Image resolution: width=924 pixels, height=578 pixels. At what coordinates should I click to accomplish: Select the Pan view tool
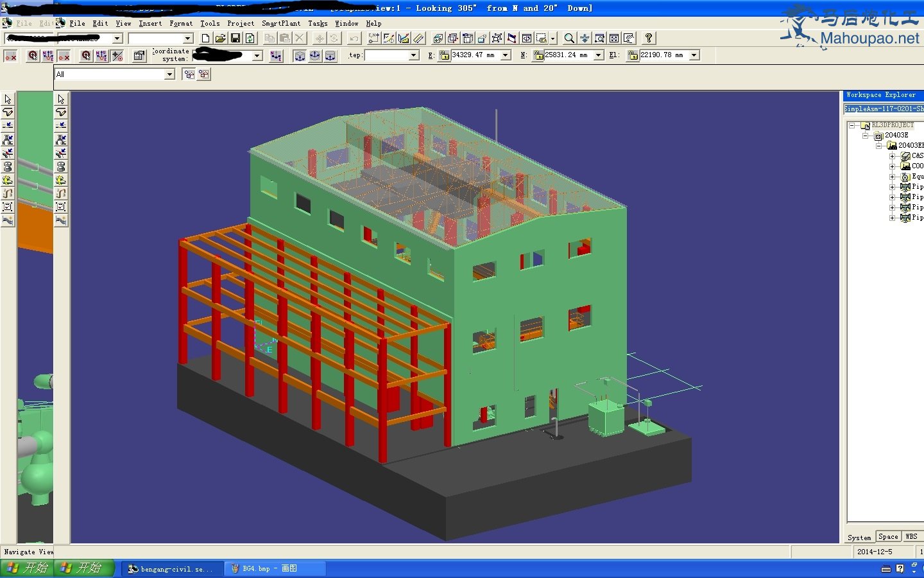[x=585, y=38]
